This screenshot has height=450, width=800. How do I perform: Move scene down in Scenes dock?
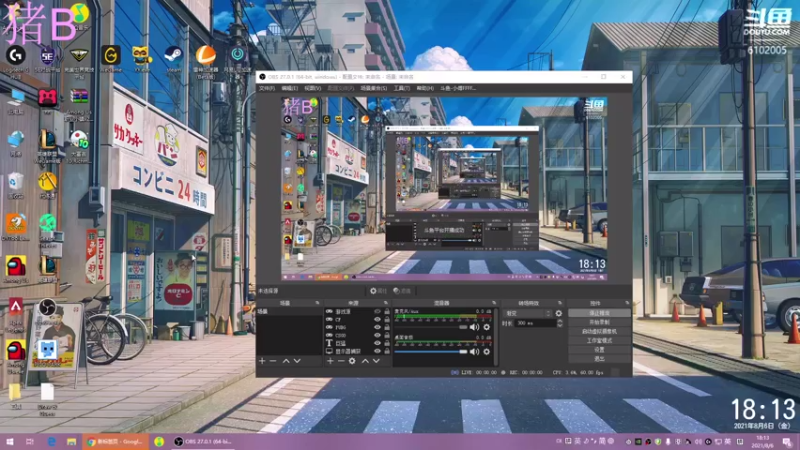coord(297,361)
